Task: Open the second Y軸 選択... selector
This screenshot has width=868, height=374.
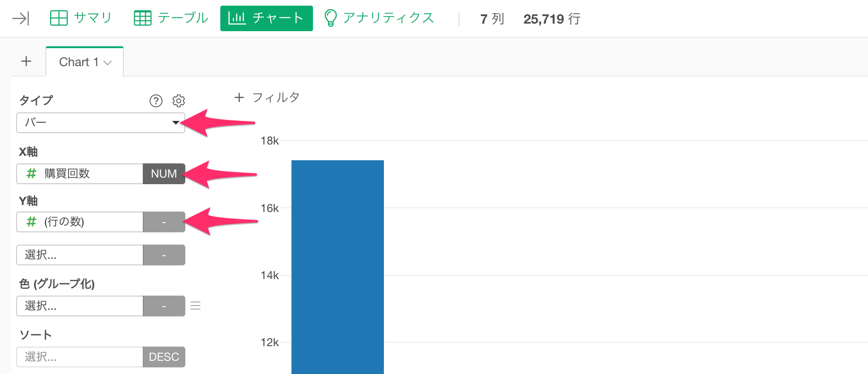Action: (80, 255)
